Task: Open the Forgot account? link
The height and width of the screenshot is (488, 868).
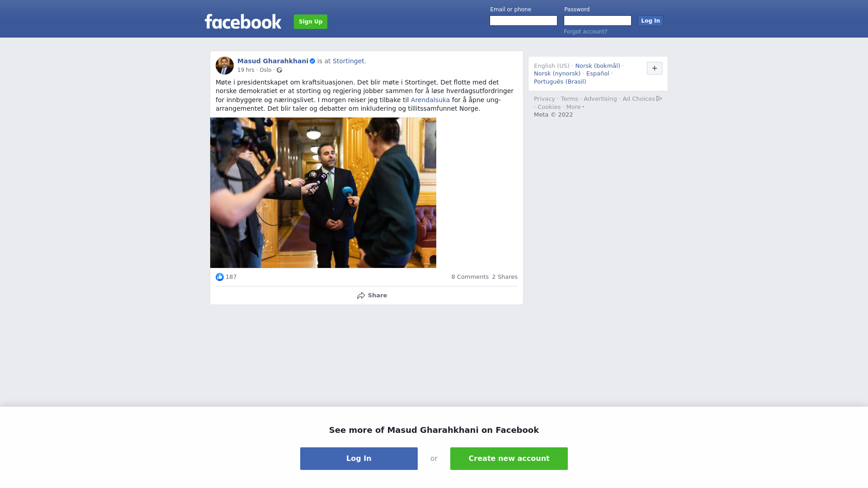Action: pyautogui.click(x=585, y=32)
